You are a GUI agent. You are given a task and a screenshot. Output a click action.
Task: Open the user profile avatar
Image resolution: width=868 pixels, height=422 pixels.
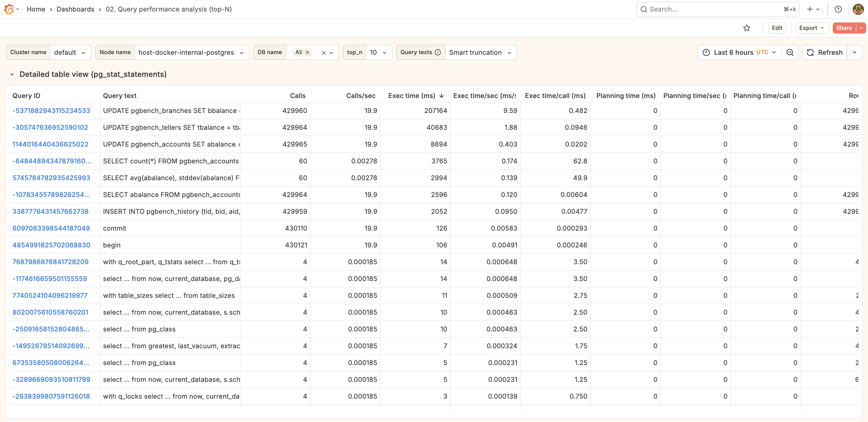coord(858,9)
